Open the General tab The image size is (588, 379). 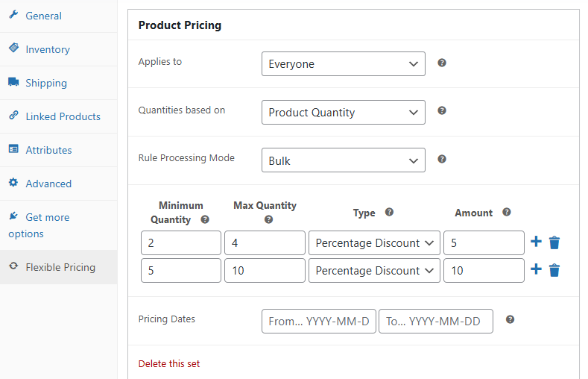[58, 16]
